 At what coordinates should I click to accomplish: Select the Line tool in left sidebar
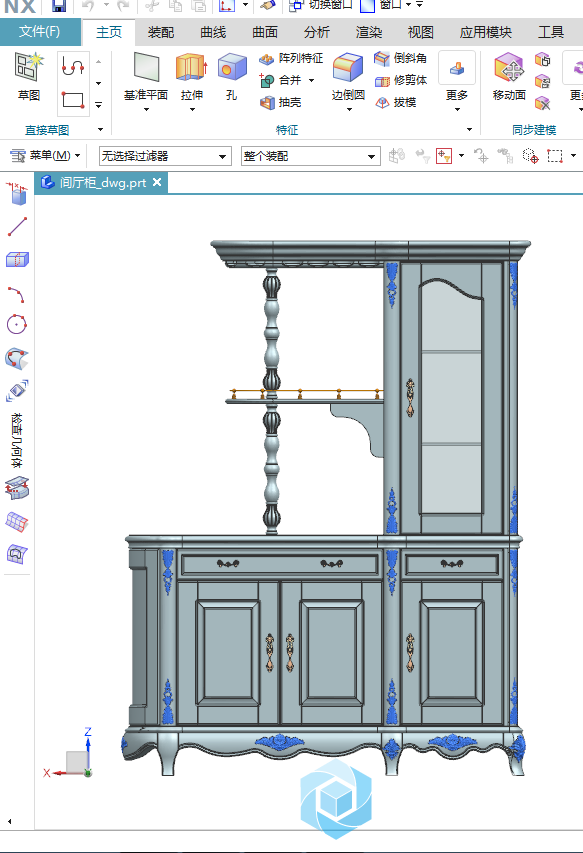click(17, 227)
